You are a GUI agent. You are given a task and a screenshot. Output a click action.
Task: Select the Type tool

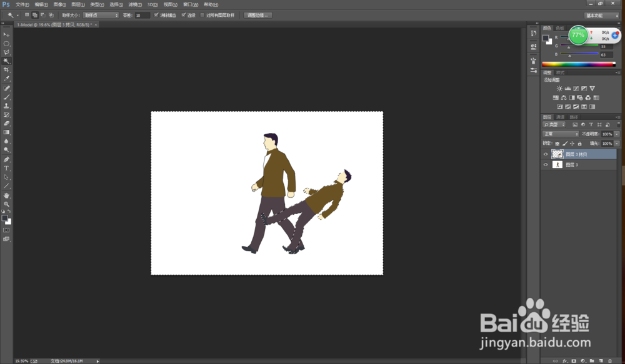6,168
